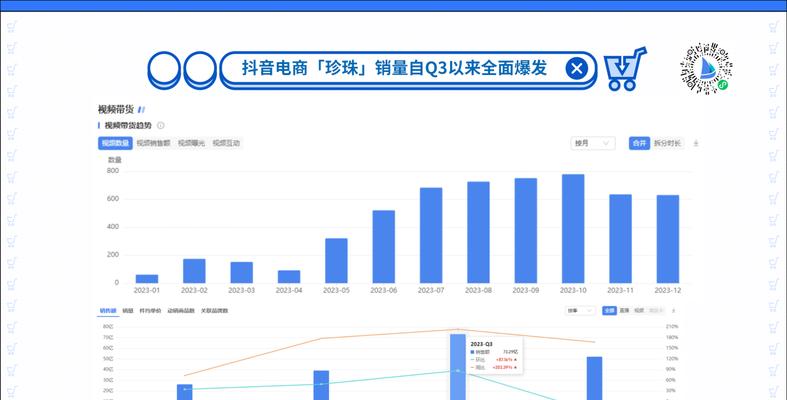Download the video trend chart via download icon
The image size is (787, 400).
pos(696,143)
